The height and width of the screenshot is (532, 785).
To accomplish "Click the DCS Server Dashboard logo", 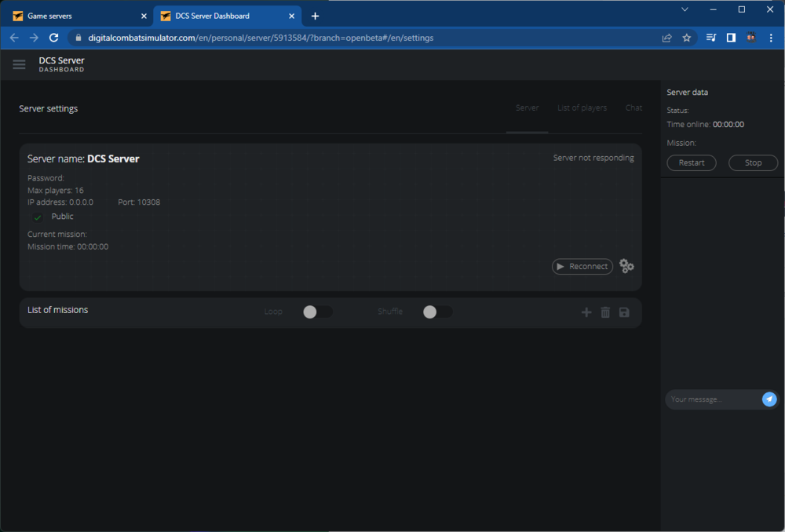I will tap(61, 64).
